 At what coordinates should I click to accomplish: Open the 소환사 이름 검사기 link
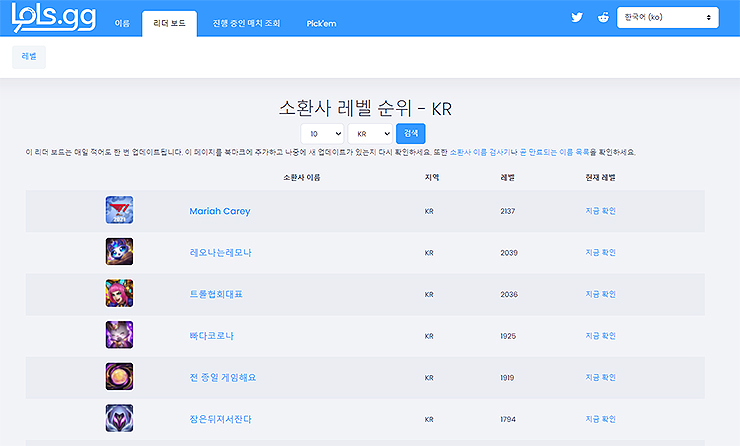pos(480,152)
